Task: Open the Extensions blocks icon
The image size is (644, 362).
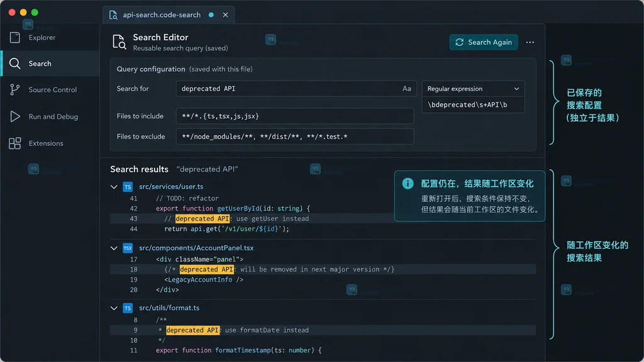Action: (15, 143)
